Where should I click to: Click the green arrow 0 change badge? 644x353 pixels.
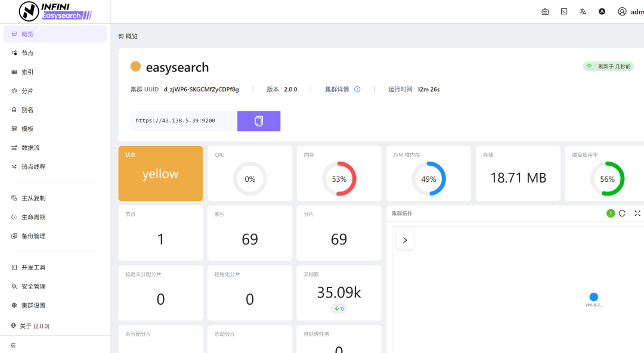click(339, 309)
